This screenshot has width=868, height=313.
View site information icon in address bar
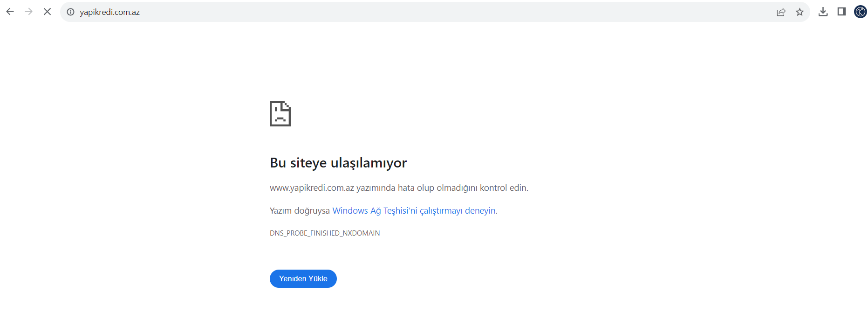coord(70,12)
